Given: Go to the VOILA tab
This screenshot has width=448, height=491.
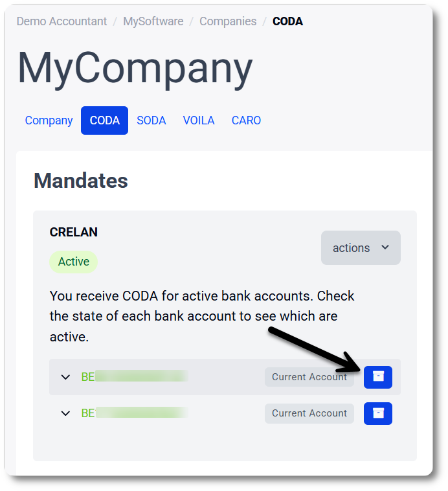Looking at the screenshot, I should point(199,120).
